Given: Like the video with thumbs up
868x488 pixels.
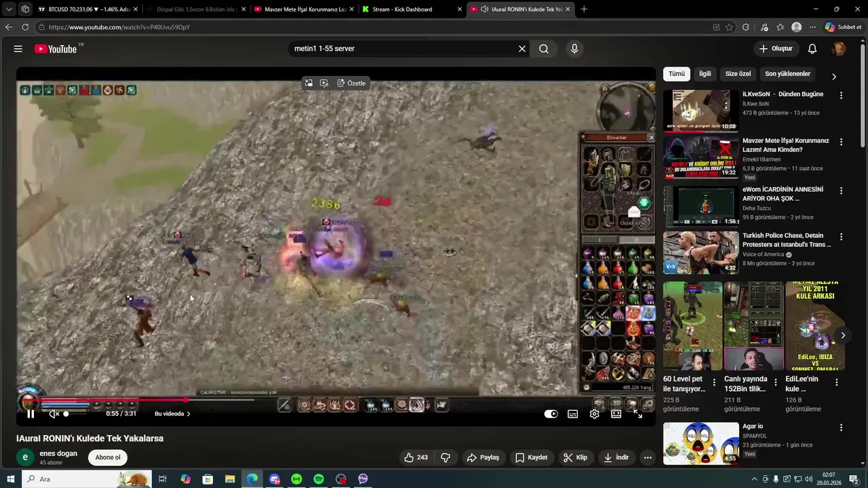Looking at the screenshot, I should [416, 457].
